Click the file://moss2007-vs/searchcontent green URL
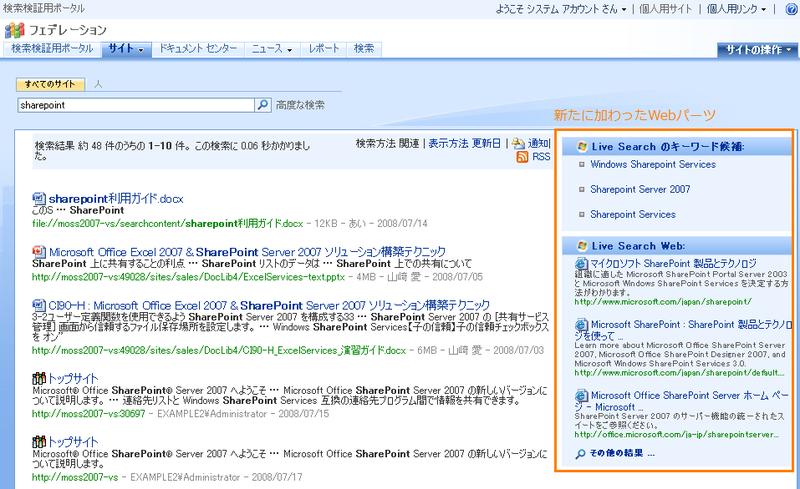 167,224
